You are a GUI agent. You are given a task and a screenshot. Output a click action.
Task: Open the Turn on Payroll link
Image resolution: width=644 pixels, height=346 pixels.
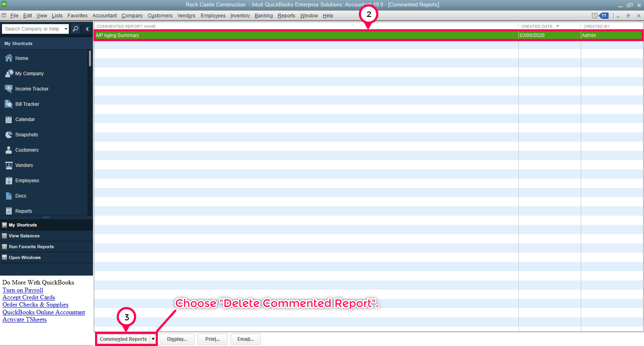(x=23, y=290)
